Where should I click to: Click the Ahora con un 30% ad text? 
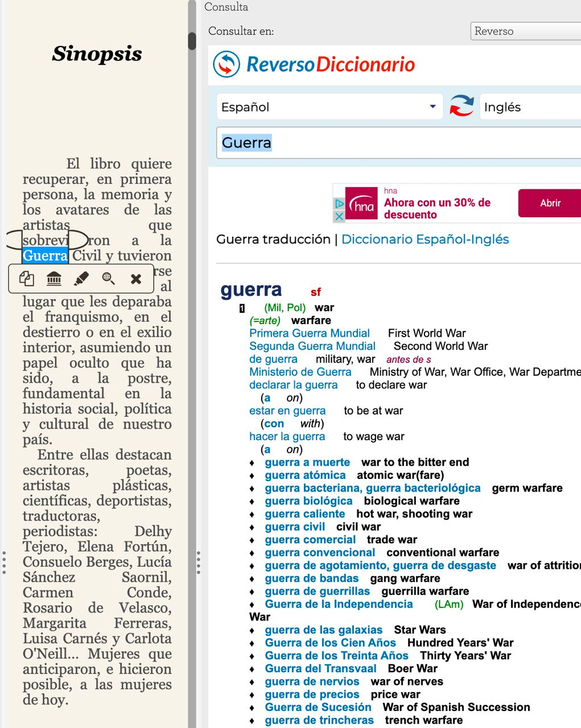(x=437, y=209)
